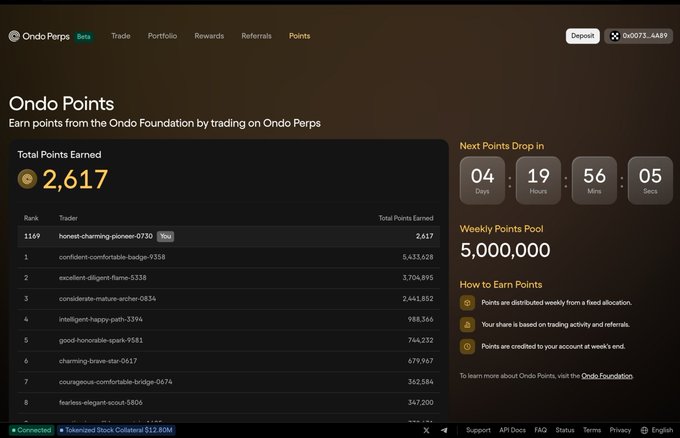Image resolution: width=680 pixels, height=438 pixels.
Task: Click the gold coin icon beside 2,617
Action: (27, 179)
